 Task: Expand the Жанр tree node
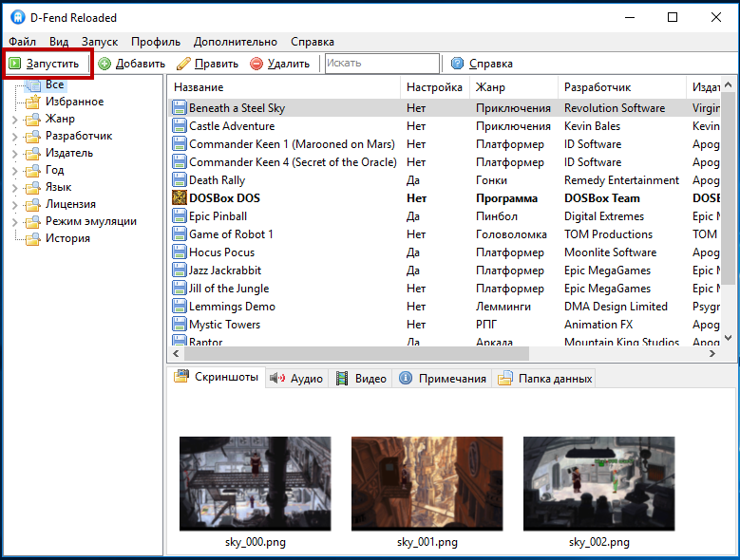14,120
